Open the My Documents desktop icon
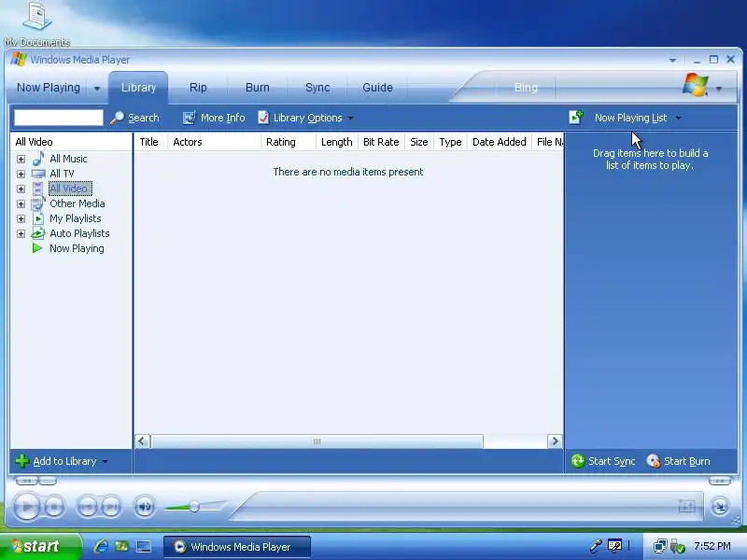This screenshot has height=560, width=747. (x=37, y=24)
